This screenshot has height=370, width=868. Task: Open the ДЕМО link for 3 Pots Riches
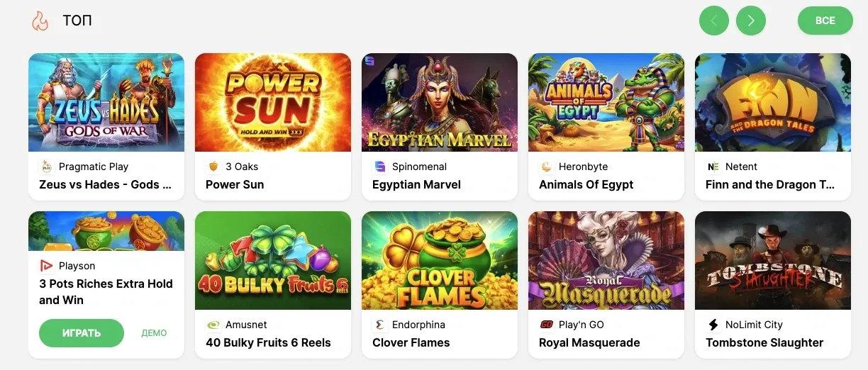click(x=154, y=333)
